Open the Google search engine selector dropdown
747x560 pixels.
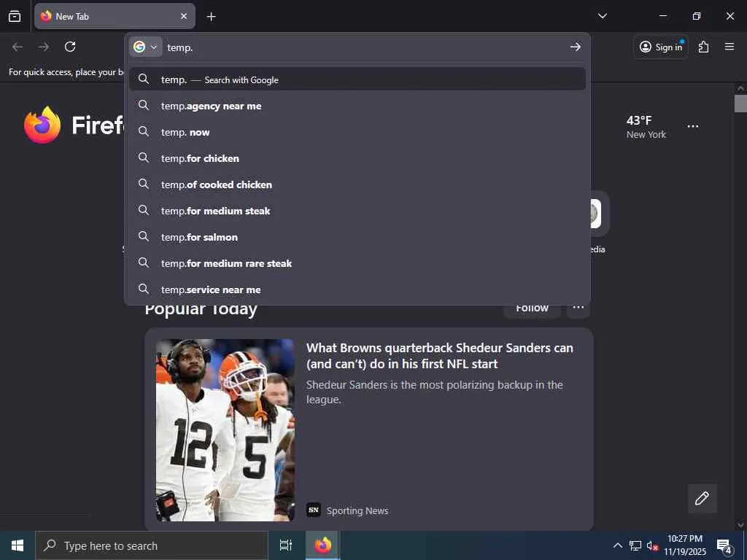pyautogui.click(x=145, y=47)
